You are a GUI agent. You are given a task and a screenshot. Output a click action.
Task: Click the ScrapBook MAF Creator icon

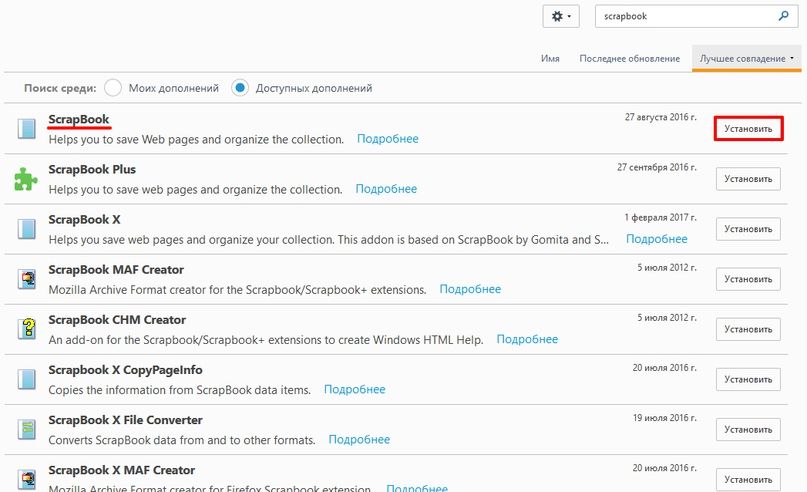coord(26,279)
